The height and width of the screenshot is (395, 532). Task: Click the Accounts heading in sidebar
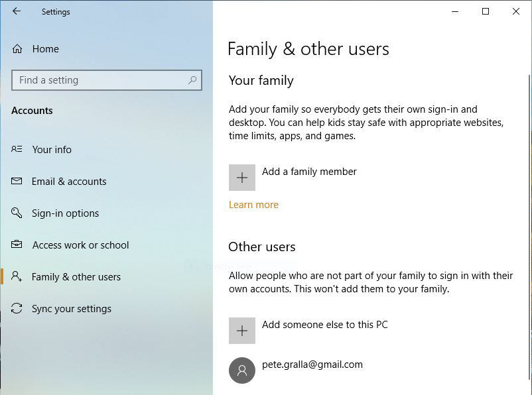32,111
